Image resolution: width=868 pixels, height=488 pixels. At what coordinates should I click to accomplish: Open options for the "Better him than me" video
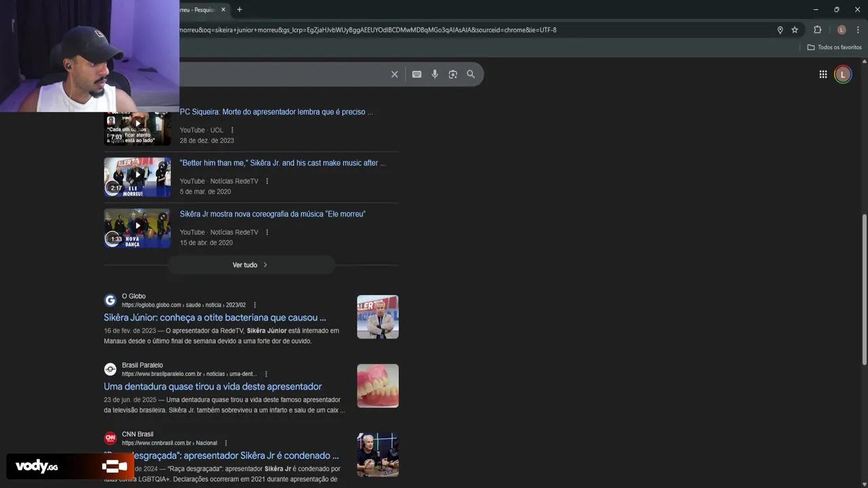click(x=267, y=181)
